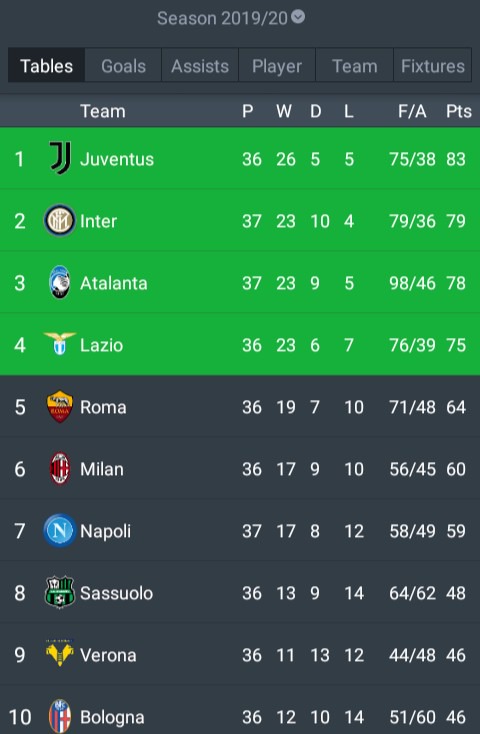Switch to the Goals tab

[x=123, y=66]
